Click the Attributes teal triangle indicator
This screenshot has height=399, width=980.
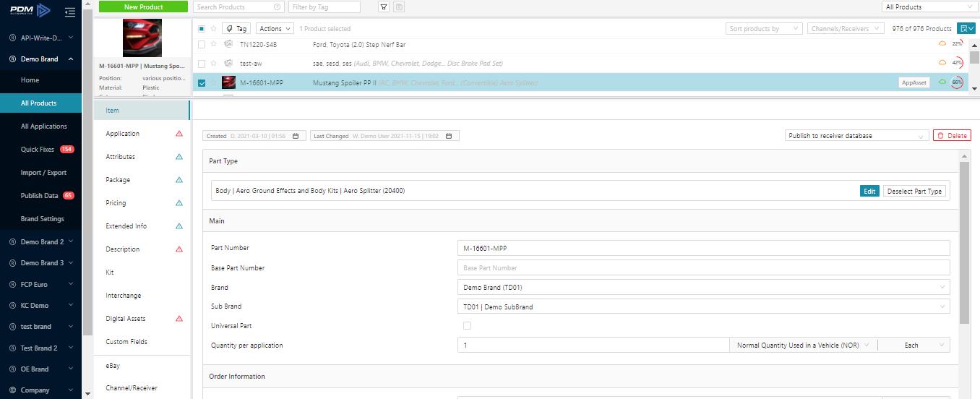click(x=179, y=157)
